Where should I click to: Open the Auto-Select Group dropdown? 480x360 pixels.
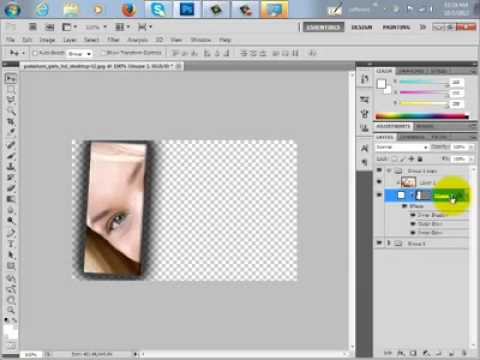point(80,53)
